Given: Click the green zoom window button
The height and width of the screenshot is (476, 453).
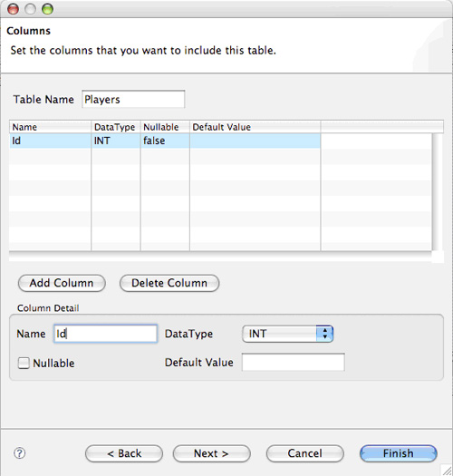Looking at the screenshot, I should pos(48,9).
